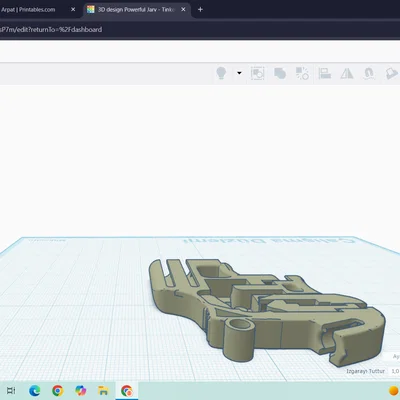Image resolution: width=400 pixels, height=400 pixels.
Task: Click the Izgarayı Tuttur snap grid value
Action: [394, 371]
